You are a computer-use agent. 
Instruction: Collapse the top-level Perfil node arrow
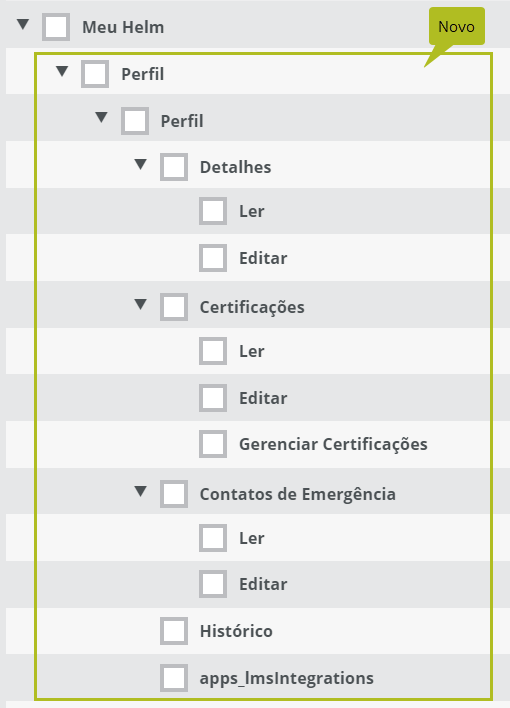[x=62, y=71]
